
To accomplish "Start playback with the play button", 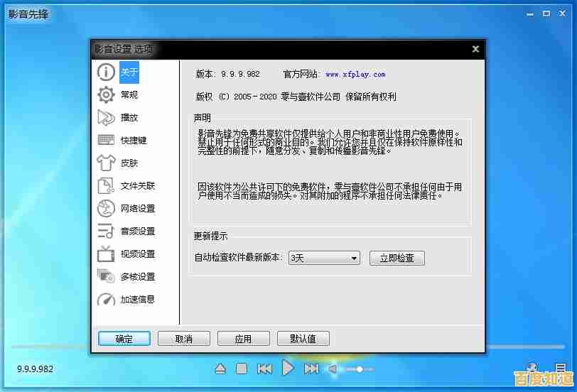I will 288,368.
